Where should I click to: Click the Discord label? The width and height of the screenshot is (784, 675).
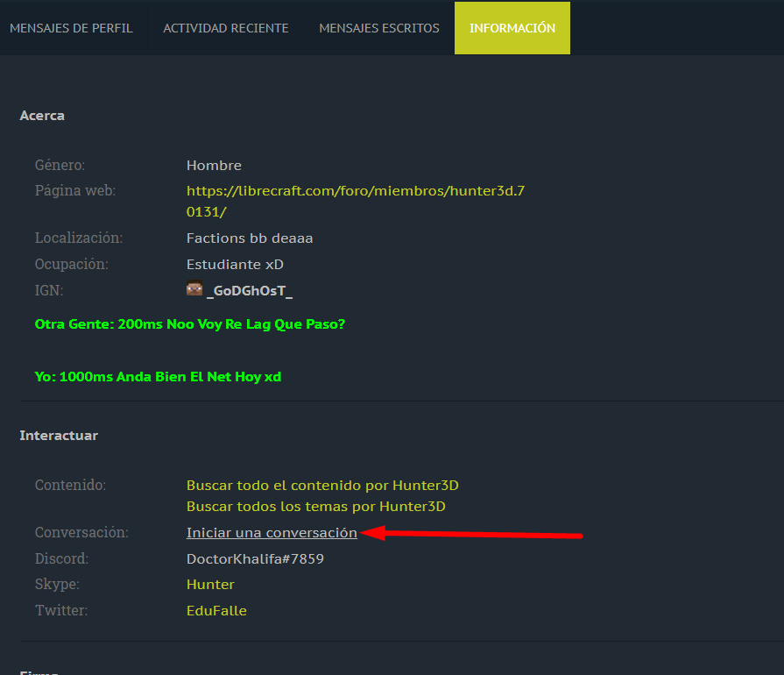pyautogui.click(x=61, y=558)
